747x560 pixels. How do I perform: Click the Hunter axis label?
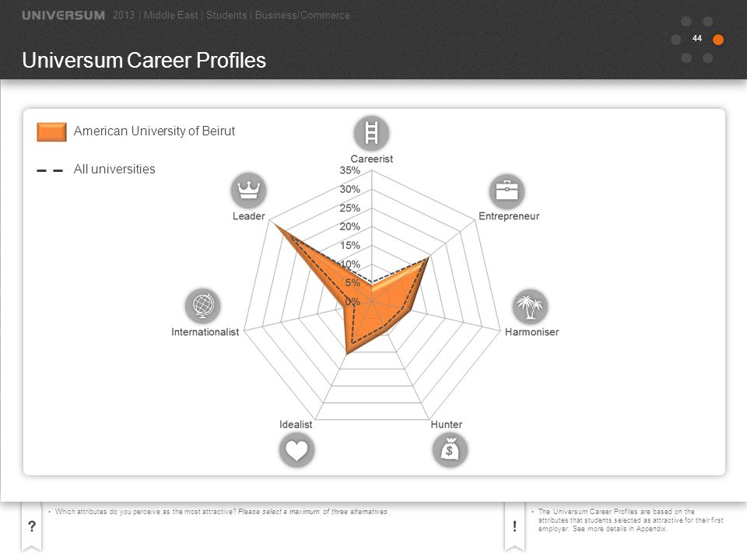coord(447,425)
